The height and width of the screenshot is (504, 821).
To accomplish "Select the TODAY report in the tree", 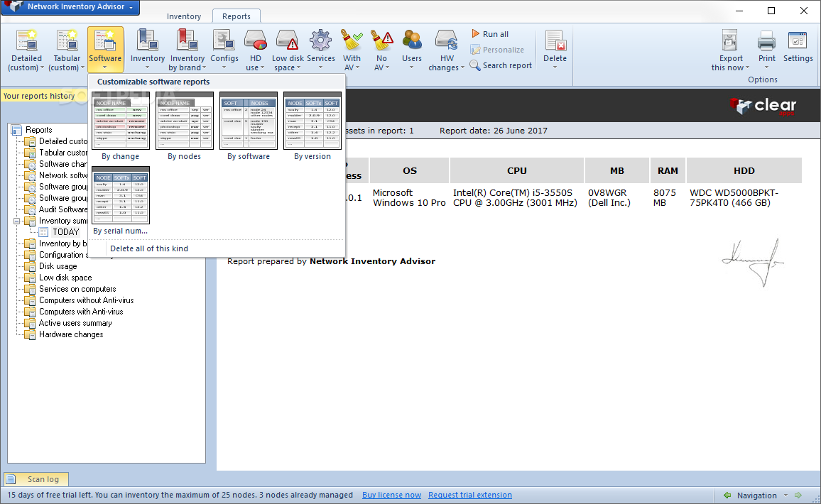I will tap(66, 232).
